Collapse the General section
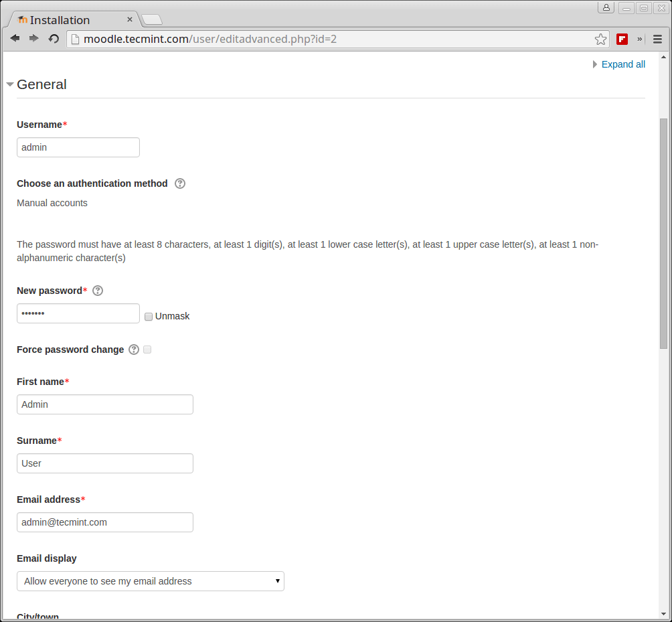 pyautogui.click(x=10, y=85)
